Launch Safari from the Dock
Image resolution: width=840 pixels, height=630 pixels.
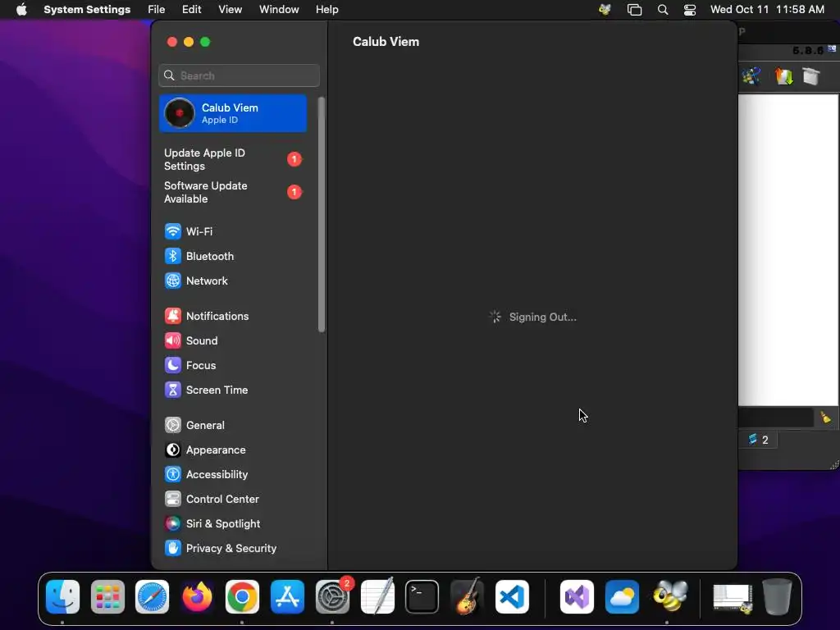coord(152,597)
